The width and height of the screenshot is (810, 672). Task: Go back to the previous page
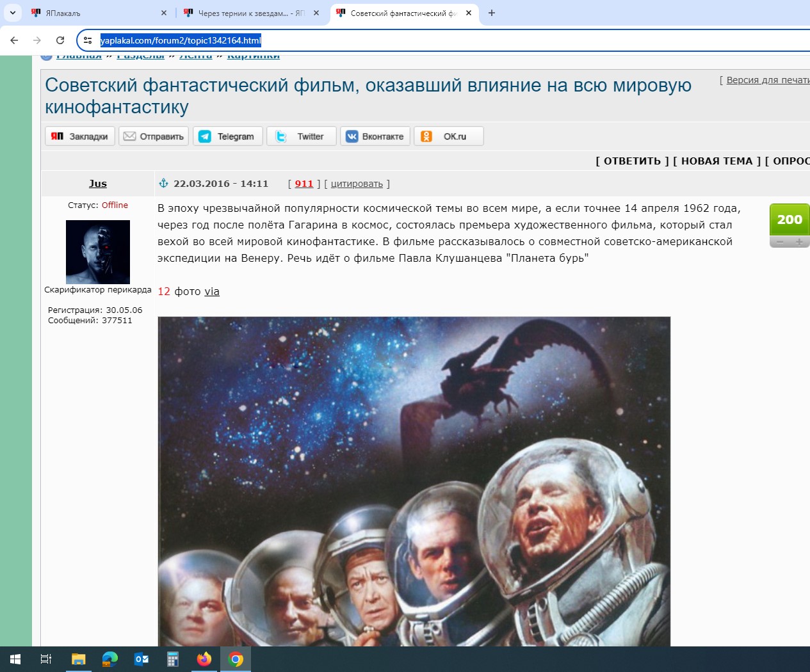click(14, 40)
